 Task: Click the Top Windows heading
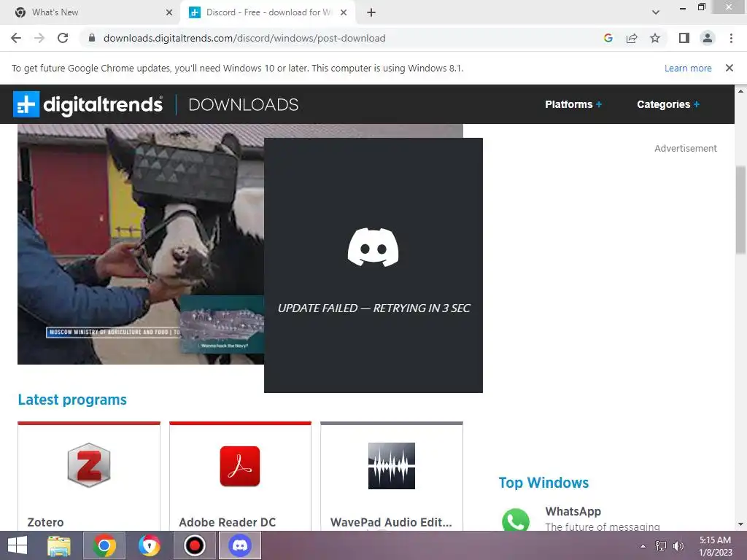tap(543, 483)
